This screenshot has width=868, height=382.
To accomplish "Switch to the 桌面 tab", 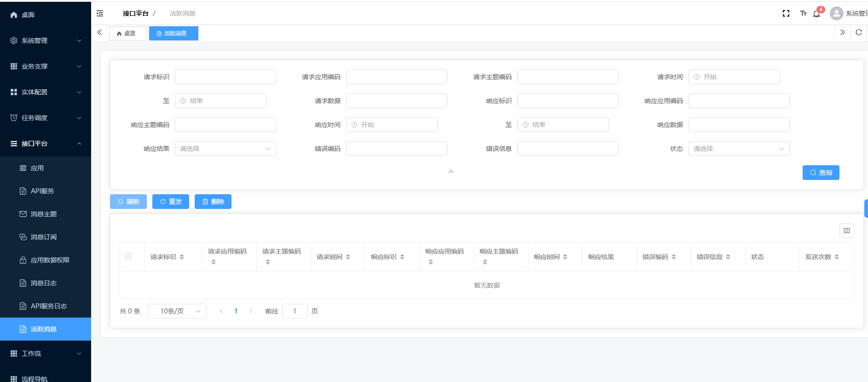I will pyautogui.click(x=128, y=33).
